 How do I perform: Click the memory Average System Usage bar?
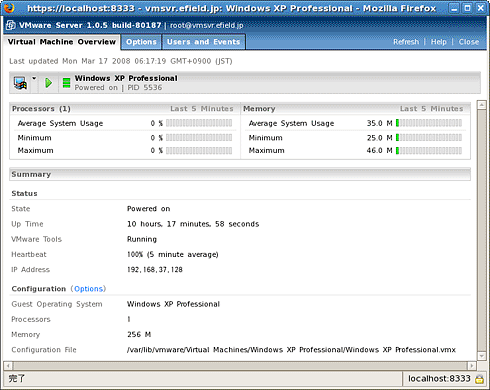coord(429,123)
